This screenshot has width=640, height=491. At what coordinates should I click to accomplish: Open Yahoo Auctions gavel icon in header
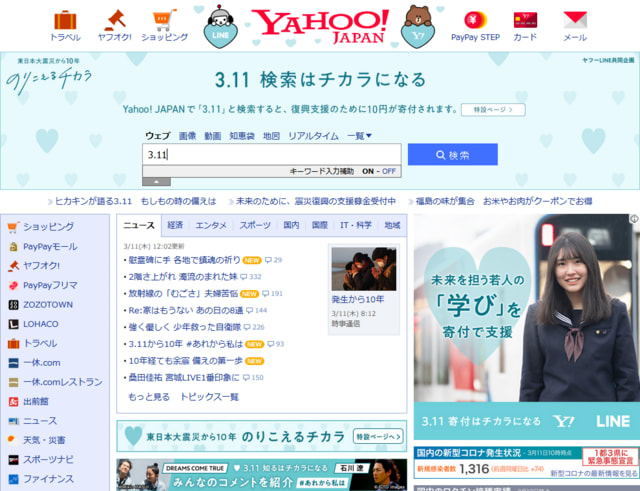tap(115, 20)
